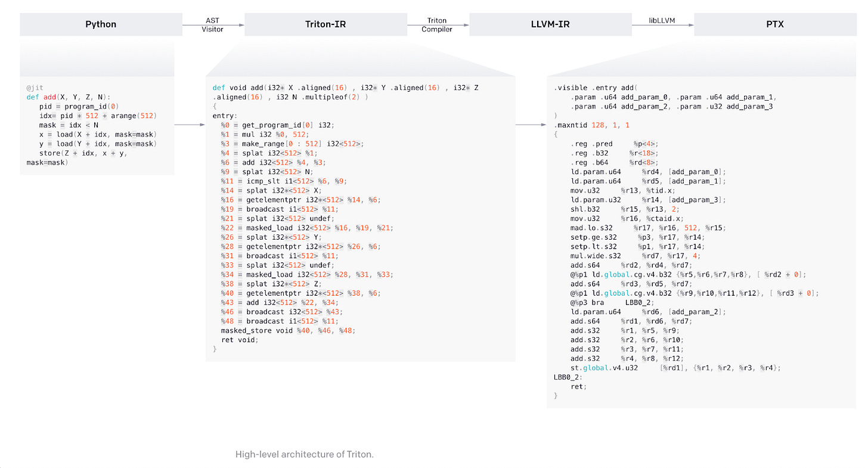Viewport: 868px width, 468px height.
Task: Click the '%1 = mul i32 %0, 512;' line
Action: [265, 134]
